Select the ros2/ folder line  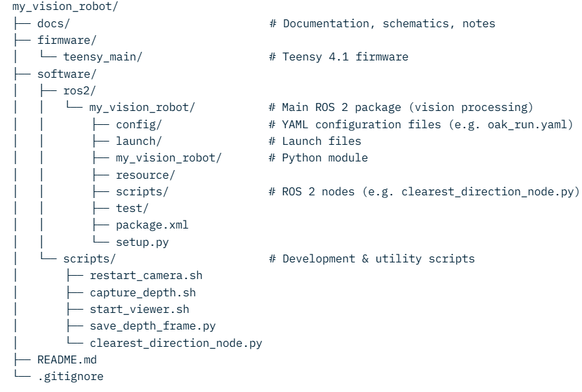coord(80,90)
